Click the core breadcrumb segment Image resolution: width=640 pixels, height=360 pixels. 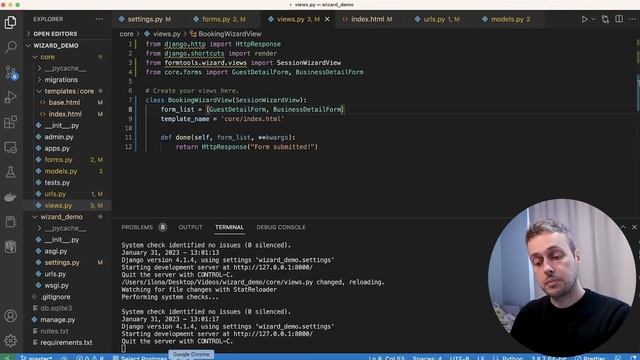click(126, 34)
